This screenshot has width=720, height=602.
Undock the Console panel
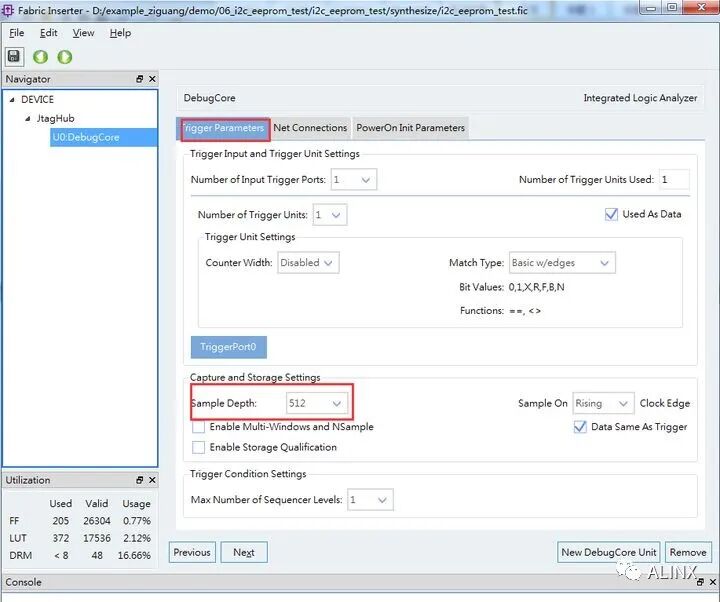pyautogui.click(x=700, y=582)
